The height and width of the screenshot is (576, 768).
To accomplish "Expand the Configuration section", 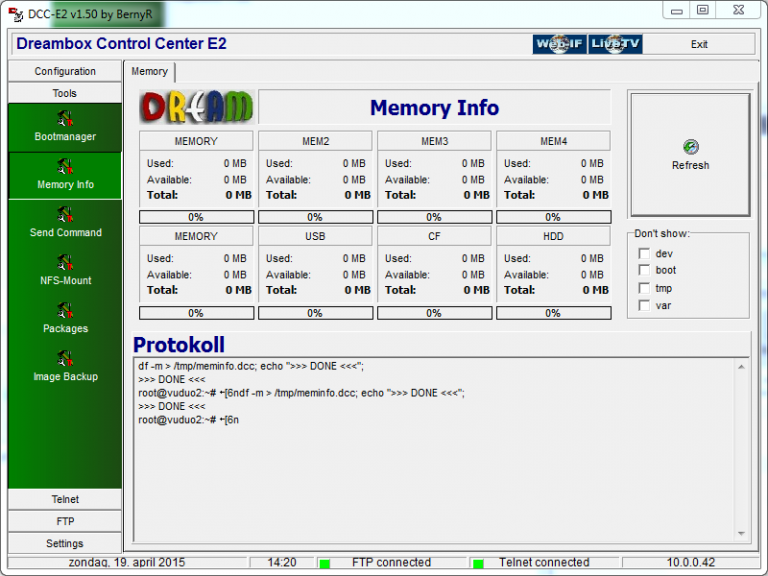I will coord(65,71).
